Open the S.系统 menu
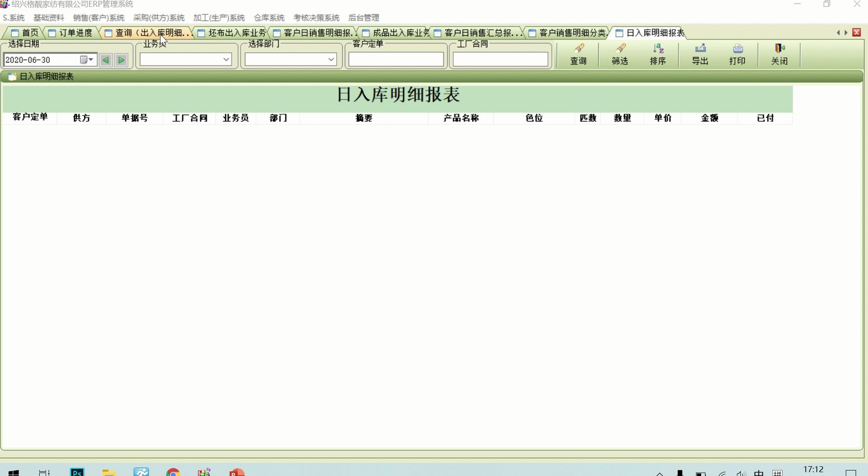868x476 pixels. (x=14, y=18)
